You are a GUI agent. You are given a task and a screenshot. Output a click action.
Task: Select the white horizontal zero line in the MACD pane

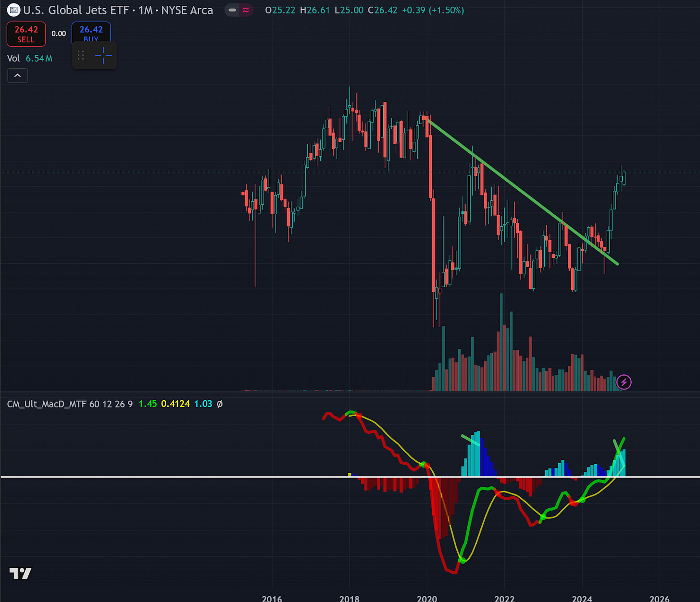[x=350, y=477]
